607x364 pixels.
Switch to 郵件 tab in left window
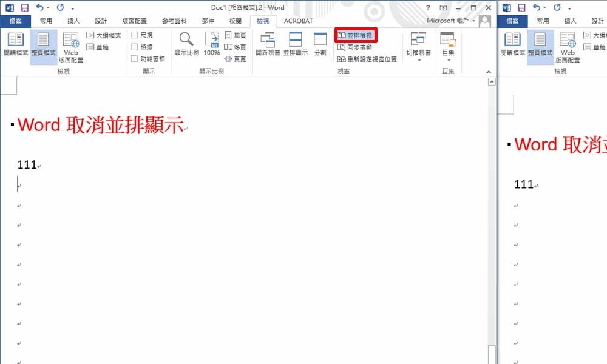pos(208,21)
